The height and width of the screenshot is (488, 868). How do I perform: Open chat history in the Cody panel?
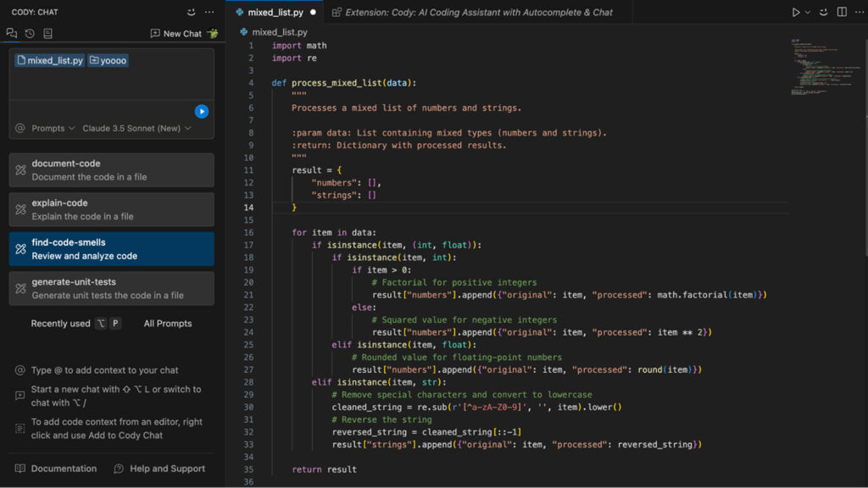29,33
